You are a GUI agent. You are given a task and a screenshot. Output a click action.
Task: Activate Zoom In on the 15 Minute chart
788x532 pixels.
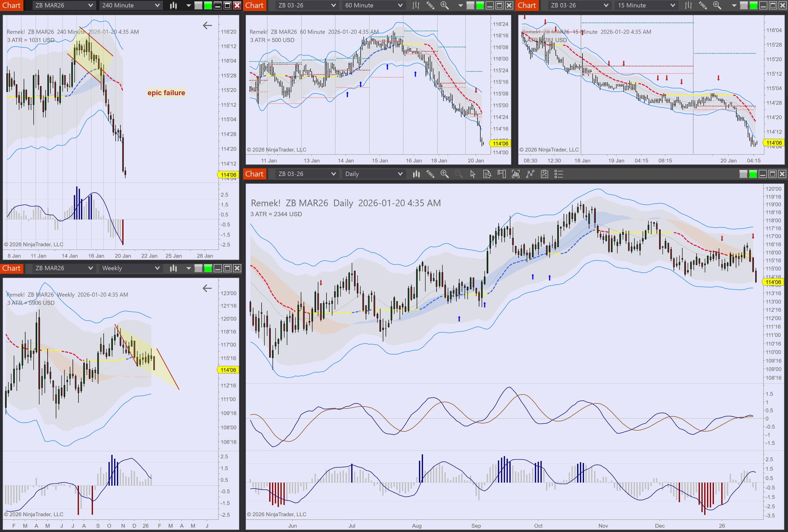tap(717, 5)
